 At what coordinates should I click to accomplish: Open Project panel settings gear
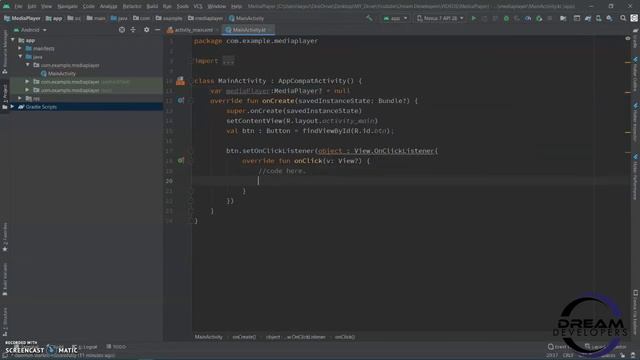[x=147, y=30]
